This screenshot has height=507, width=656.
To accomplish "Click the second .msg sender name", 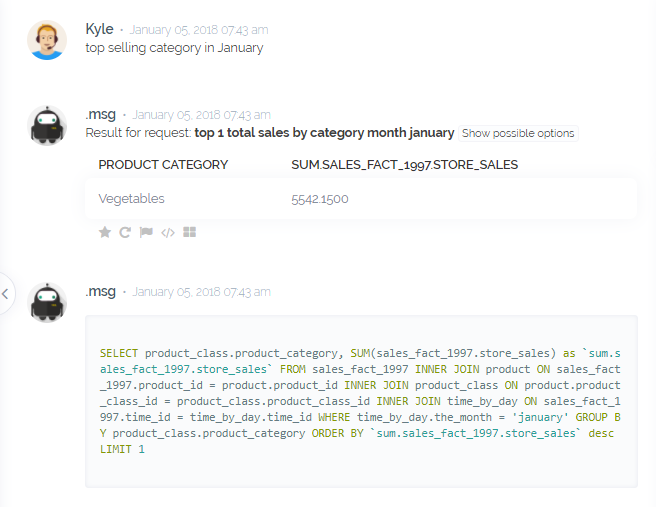I will 101,291.
